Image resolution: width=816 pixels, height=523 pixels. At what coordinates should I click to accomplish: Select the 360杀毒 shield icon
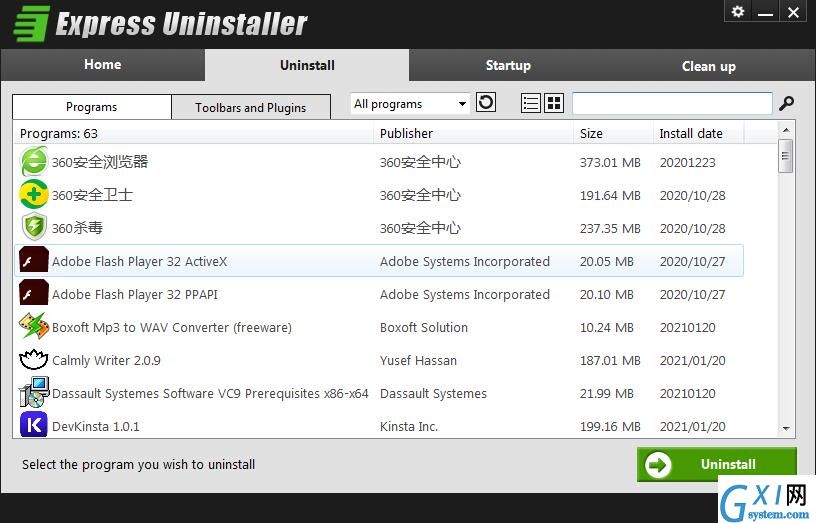click(34, 227)
